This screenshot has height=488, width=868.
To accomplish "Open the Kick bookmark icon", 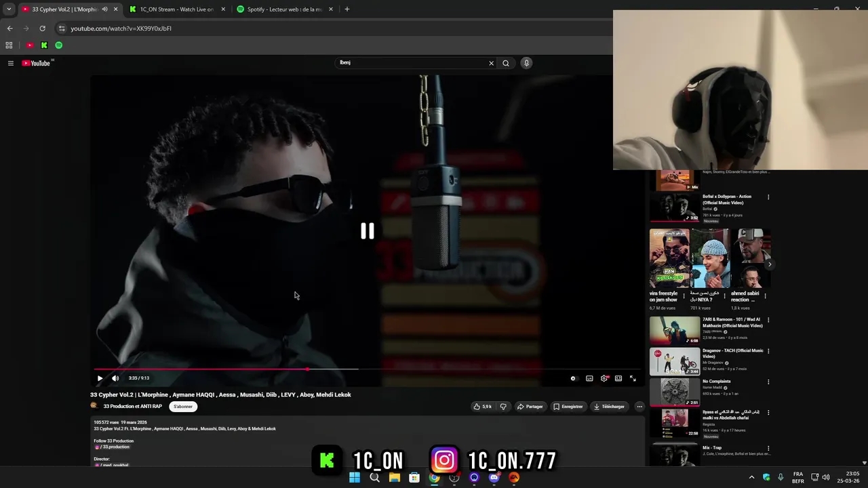I will click(x=44, y=45).
